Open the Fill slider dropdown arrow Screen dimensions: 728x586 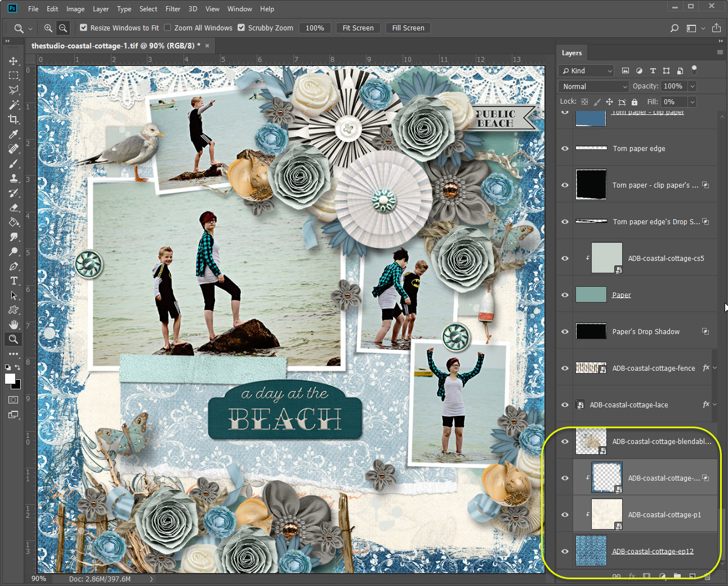[693, 102]
